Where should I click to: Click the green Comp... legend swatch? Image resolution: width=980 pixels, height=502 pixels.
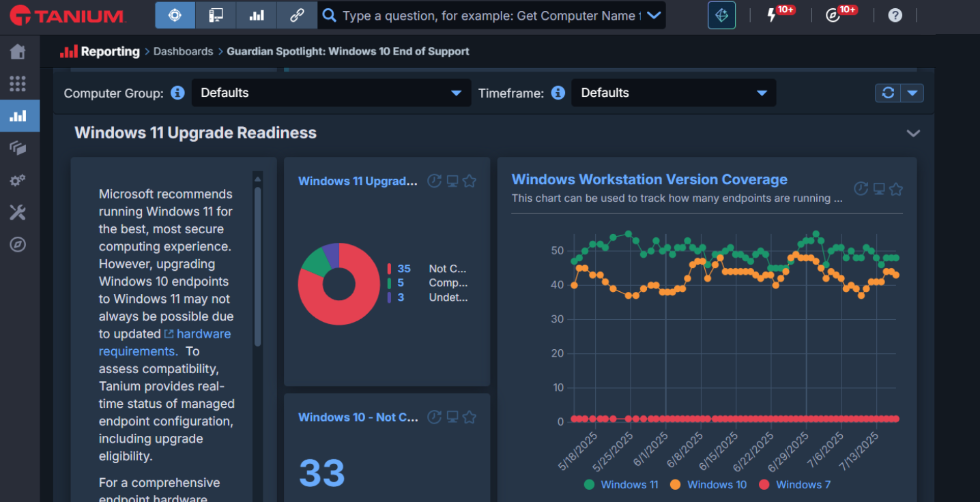click(x=389, y=283)
